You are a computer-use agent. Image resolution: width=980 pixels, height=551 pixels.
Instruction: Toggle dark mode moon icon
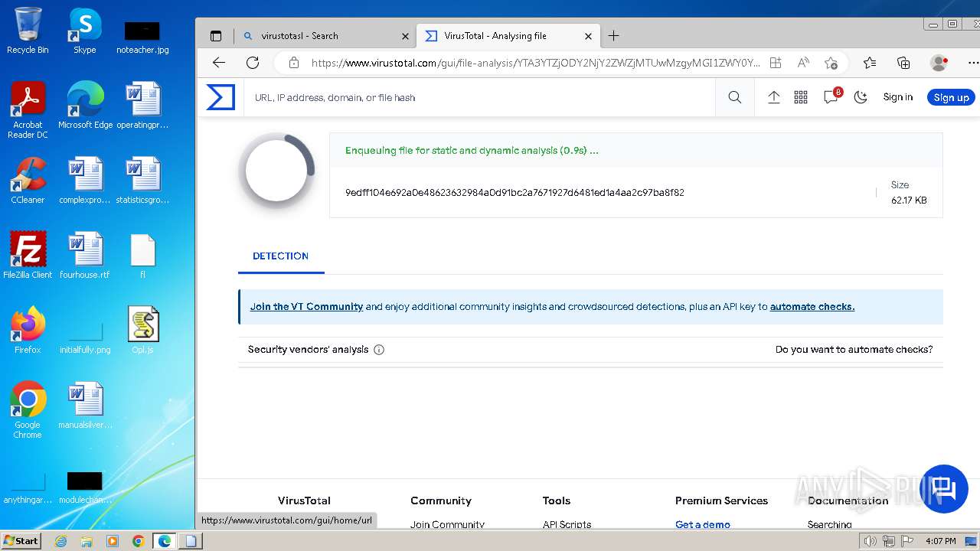click(x=861, y=97)
